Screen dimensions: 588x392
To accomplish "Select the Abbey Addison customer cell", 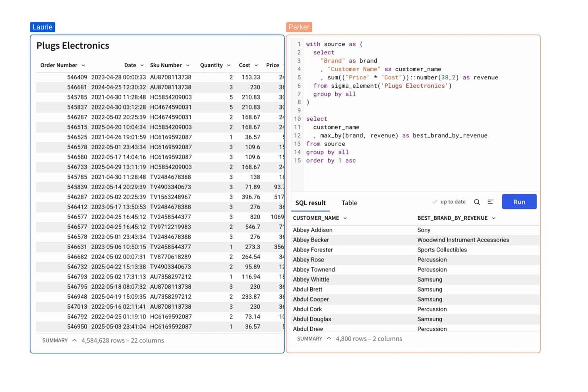I will [313, 230].
